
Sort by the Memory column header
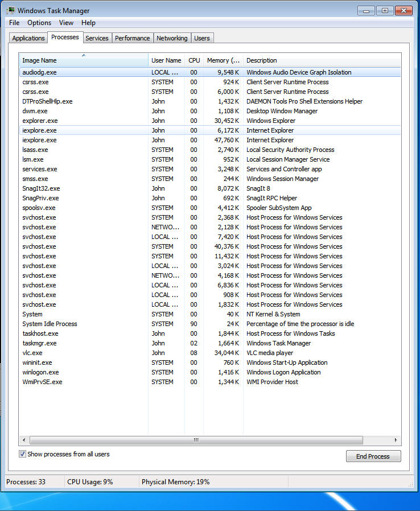tap(223, 60)
